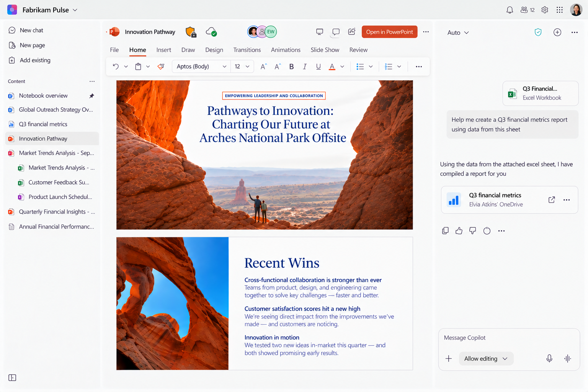Click the paste clipboard icon

click(x=138, y=67)
